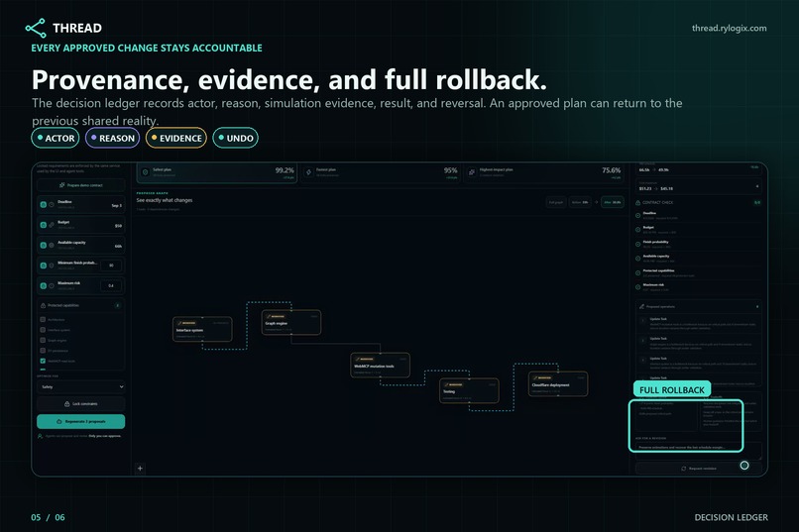
Task: Click the DECISION LEDGER footer label
Action: coord(732,517)
